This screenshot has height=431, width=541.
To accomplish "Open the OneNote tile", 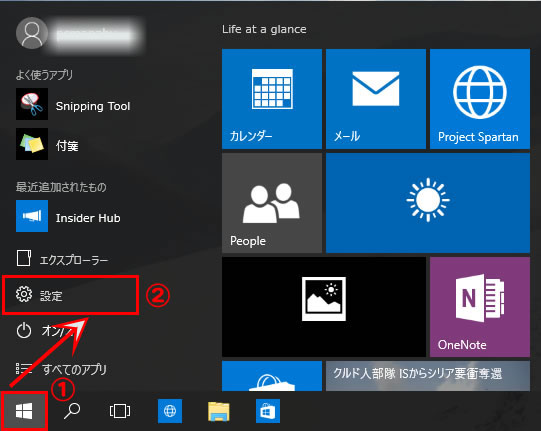I will (x=480, y=307).
